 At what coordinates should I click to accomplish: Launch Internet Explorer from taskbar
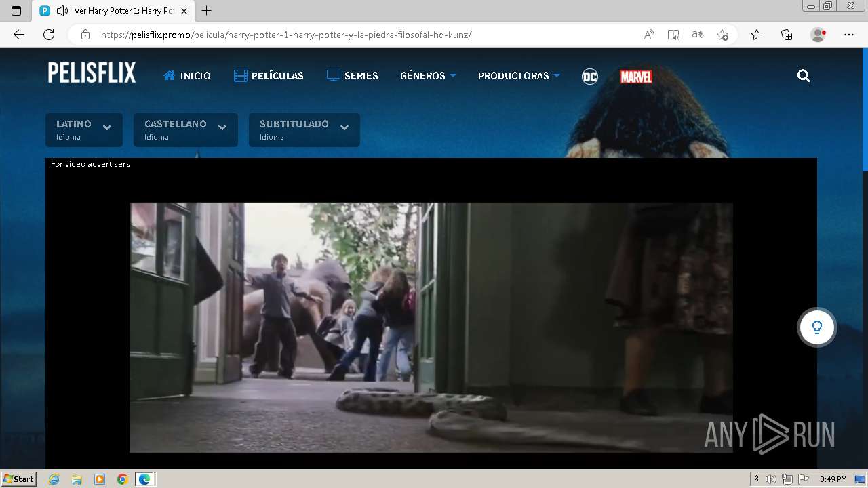54,479
